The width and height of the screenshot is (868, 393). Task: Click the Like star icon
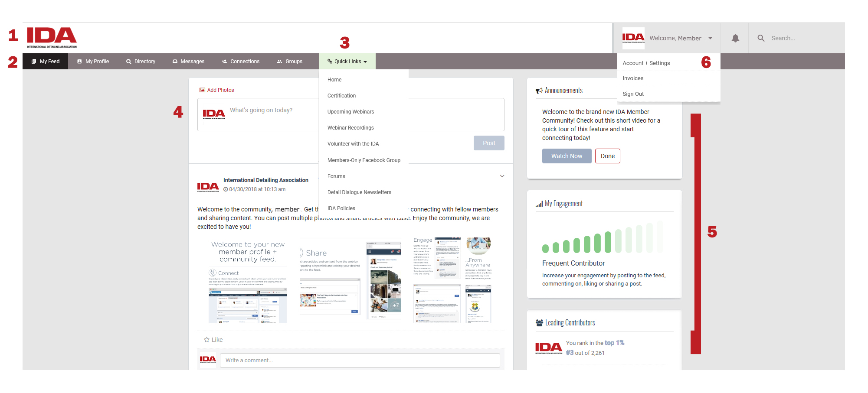[x=207, y=340]
